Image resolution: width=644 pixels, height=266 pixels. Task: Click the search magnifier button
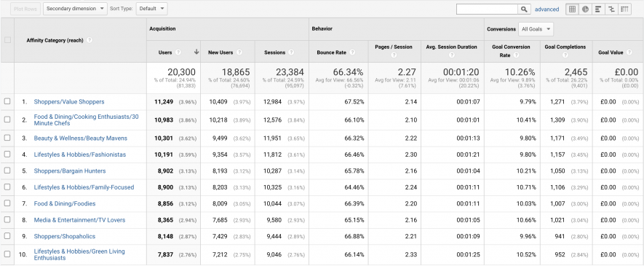point(524,9)
